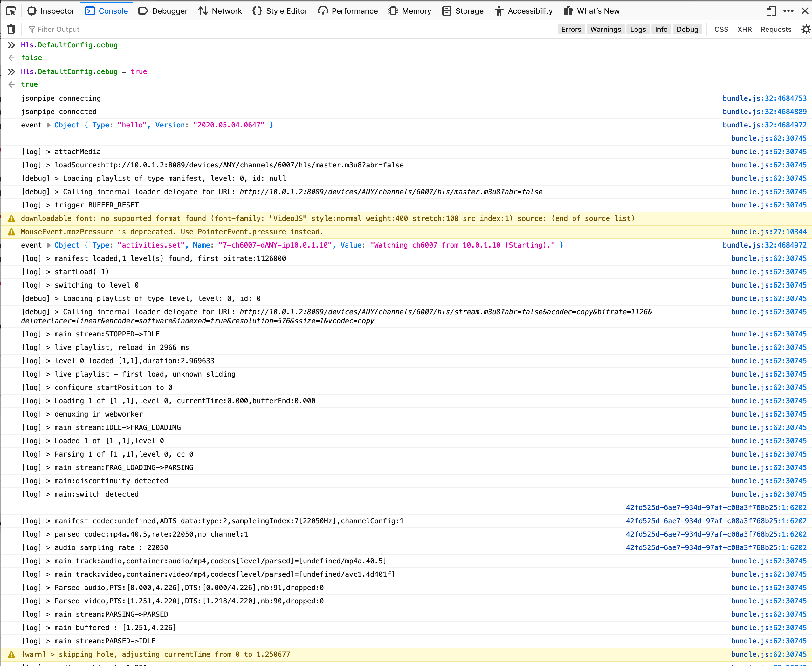Open the Network panel
This screenshot has height=666, width=812.
(220, 11)
